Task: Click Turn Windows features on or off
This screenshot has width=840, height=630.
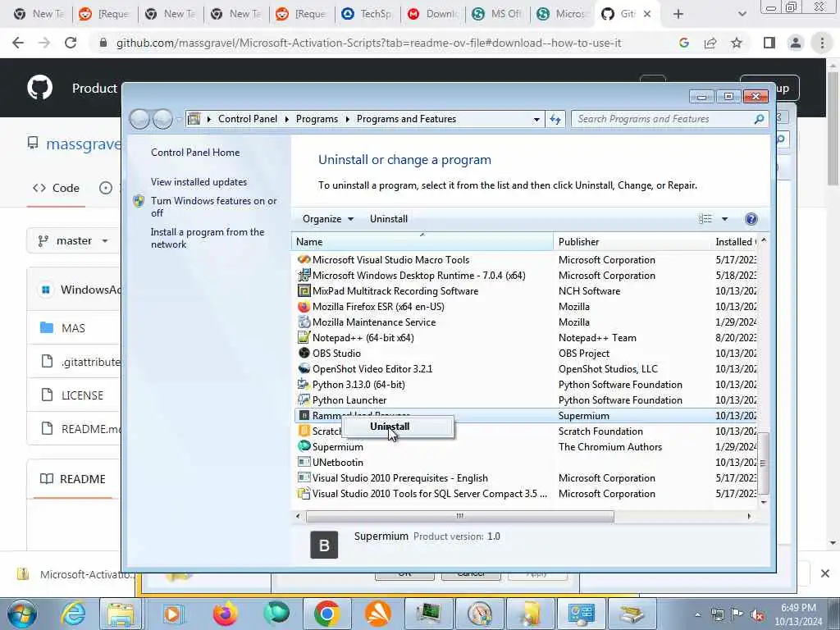Action: (214, 207)
